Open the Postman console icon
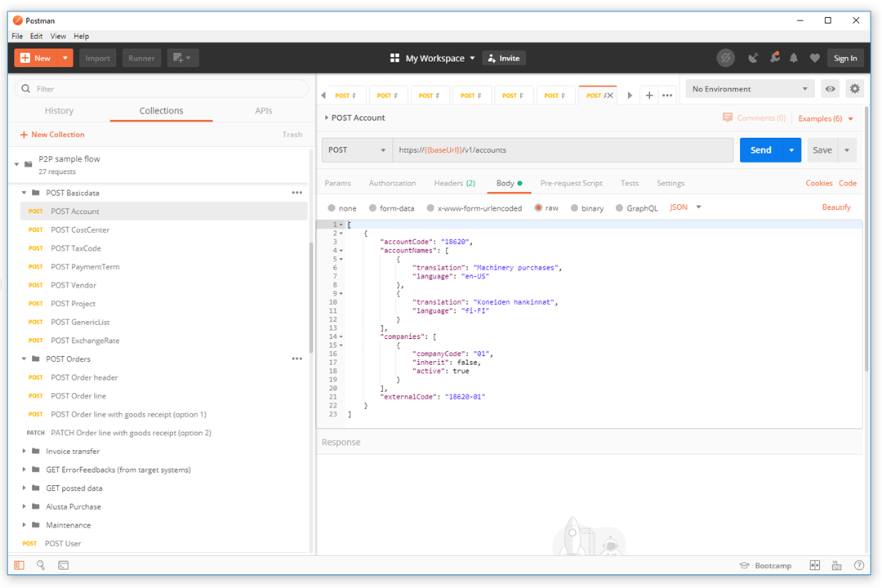 click(63, 565)
